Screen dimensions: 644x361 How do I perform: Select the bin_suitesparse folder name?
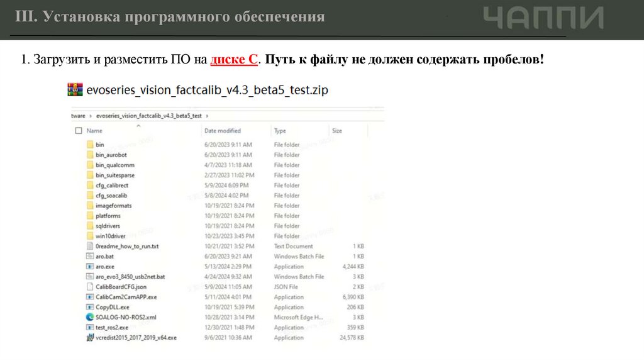[x=115, y=175]
